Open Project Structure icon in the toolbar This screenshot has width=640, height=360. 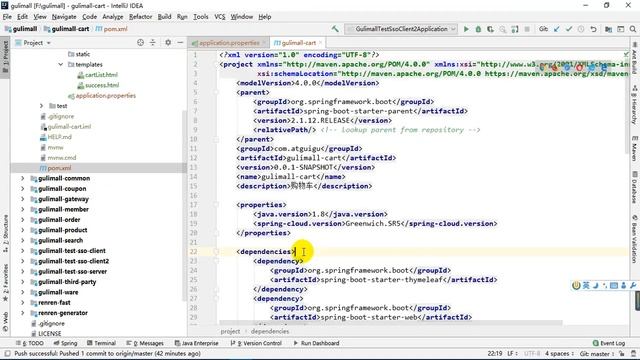tap(609, 29)
